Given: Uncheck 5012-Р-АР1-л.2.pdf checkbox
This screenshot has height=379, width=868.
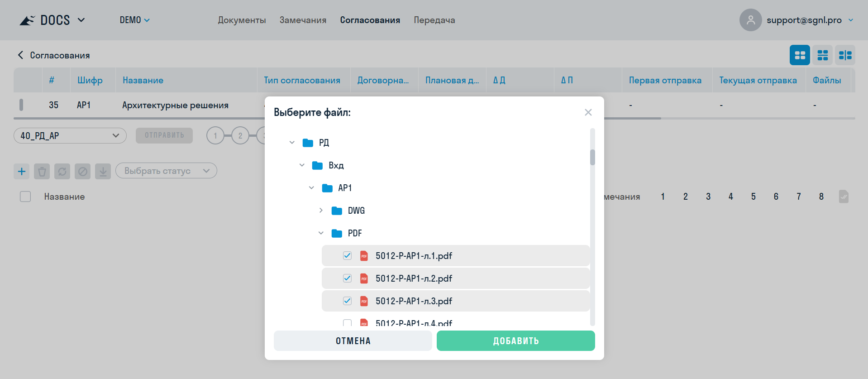Looking at the screenshot, I should [x=347, y=278].
